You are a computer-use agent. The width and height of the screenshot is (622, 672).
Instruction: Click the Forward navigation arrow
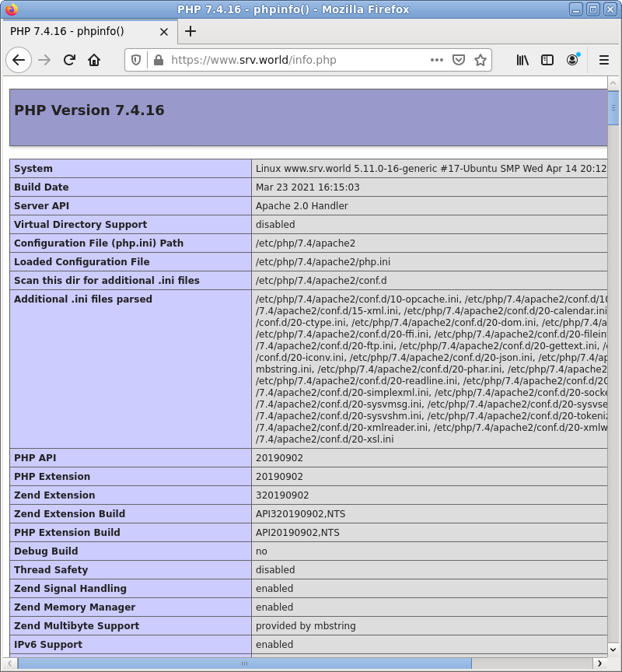coord(44,59)
